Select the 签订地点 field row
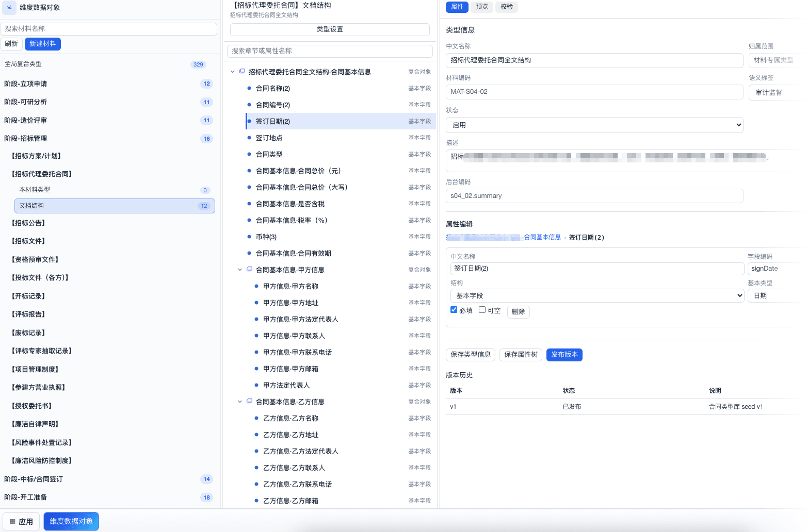Screen dimensions: 807x532 pos(341,138)
